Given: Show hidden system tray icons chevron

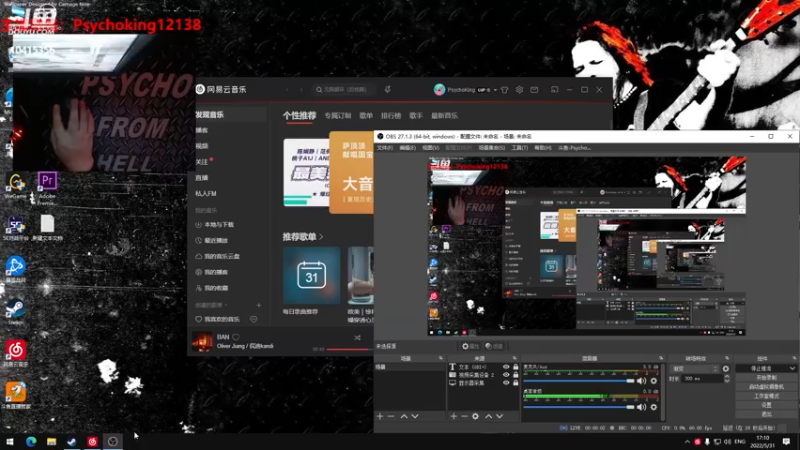Looking at the screenshot, I should (687, 442).
